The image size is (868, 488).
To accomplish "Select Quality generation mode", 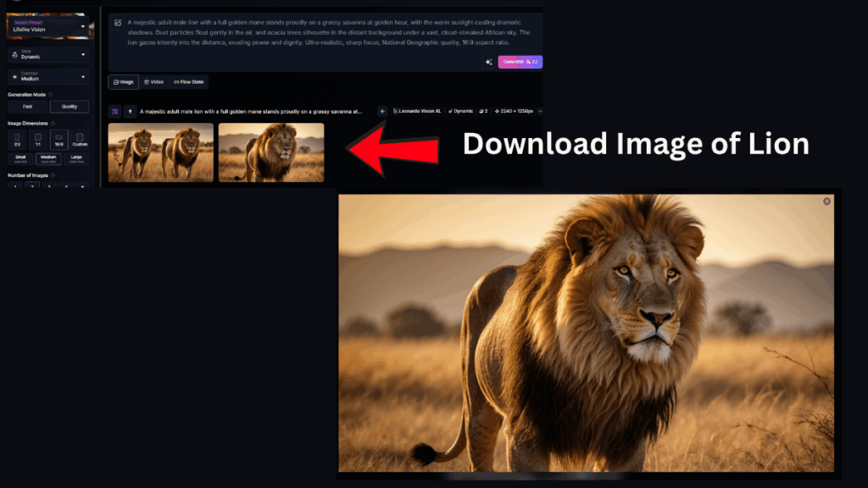I will click(x=70, y=106).
